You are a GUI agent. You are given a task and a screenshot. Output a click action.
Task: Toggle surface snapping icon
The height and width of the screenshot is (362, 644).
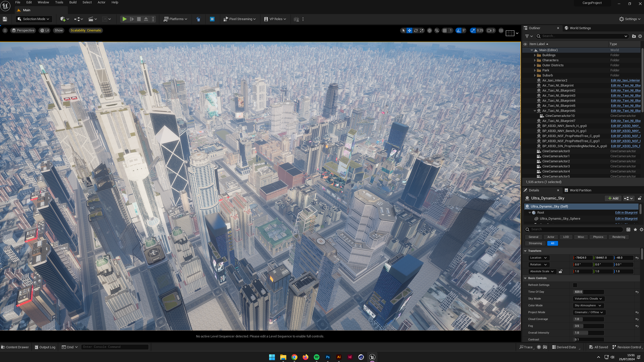pos(437,31)
